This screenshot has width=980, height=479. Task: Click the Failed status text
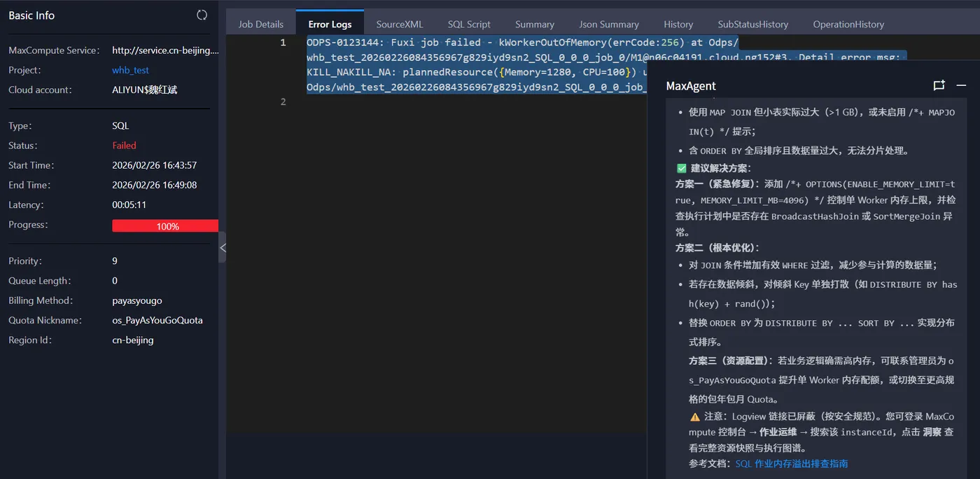coord(124,146)
